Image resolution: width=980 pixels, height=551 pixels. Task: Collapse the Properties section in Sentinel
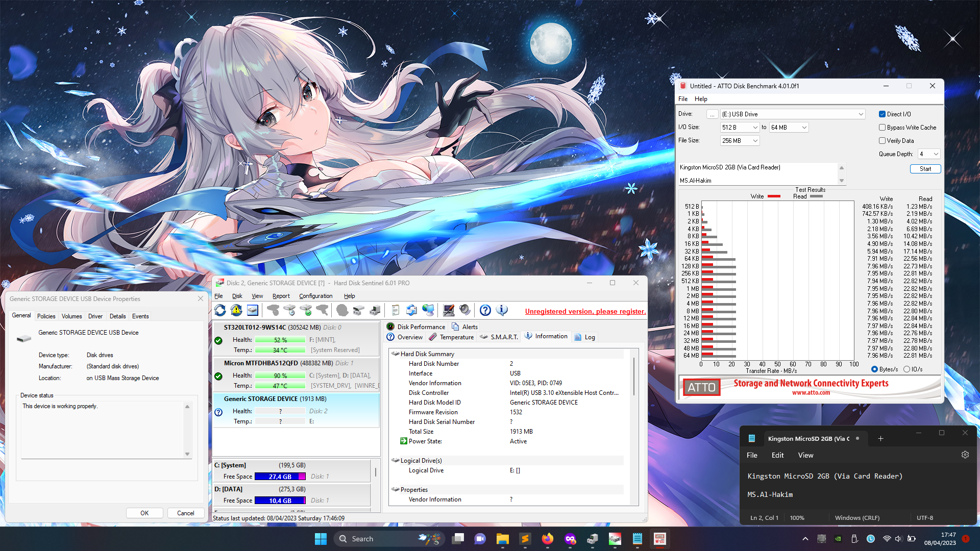(x=395, y=490)
